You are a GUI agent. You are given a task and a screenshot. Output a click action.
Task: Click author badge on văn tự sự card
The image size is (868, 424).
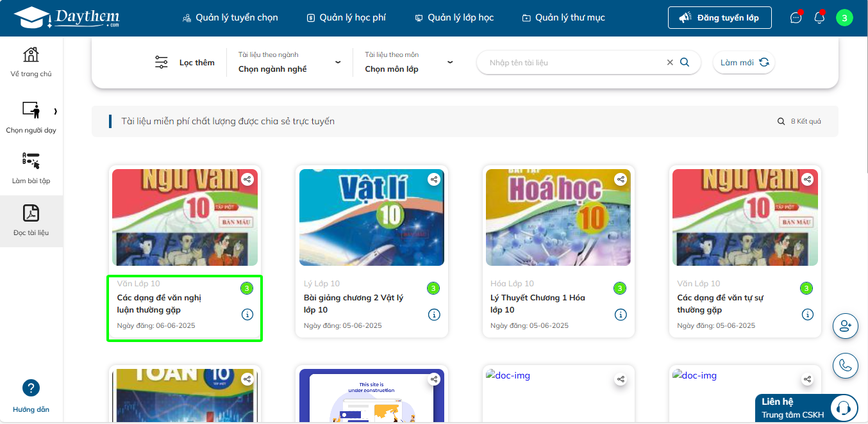point(806,288)
